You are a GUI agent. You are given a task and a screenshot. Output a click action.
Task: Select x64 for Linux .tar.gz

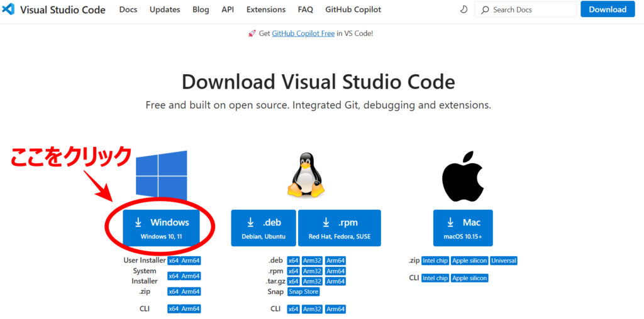[x=293, y=281]
